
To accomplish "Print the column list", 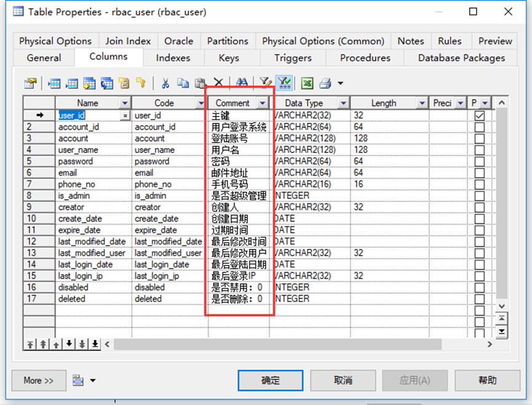I will 325,83.
